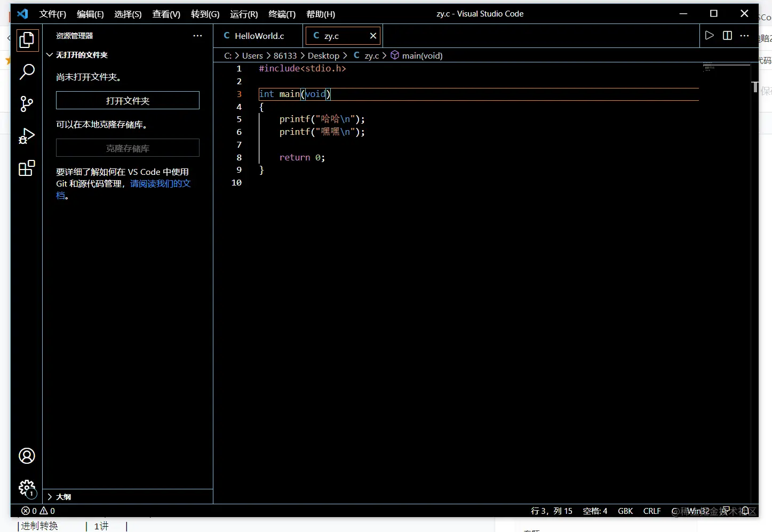Click the int main(void) line
Image resolution: width=772 pixels, height=532 pixels.
[295, 94]
